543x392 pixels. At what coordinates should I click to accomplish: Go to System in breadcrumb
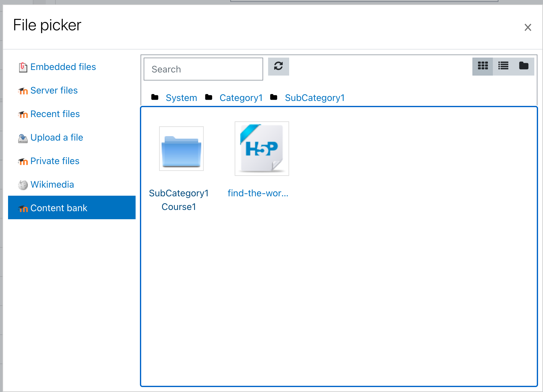181,98
